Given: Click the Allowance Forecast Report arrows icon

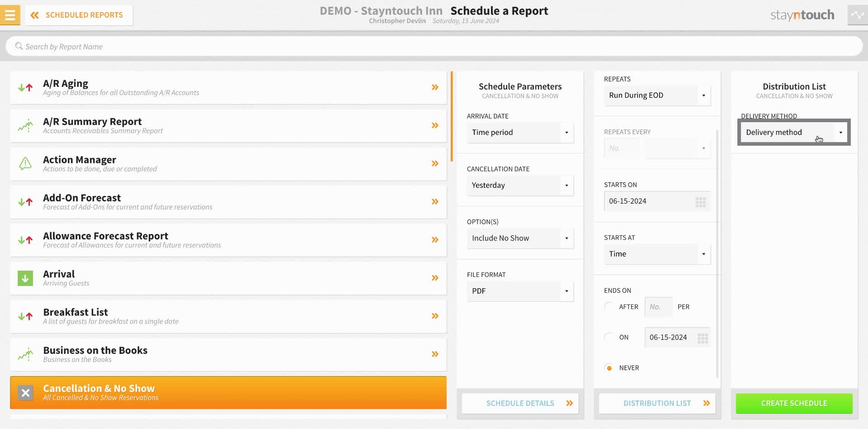Looking at the screenshot, I should pyautogui.click(x=25, y=240).
